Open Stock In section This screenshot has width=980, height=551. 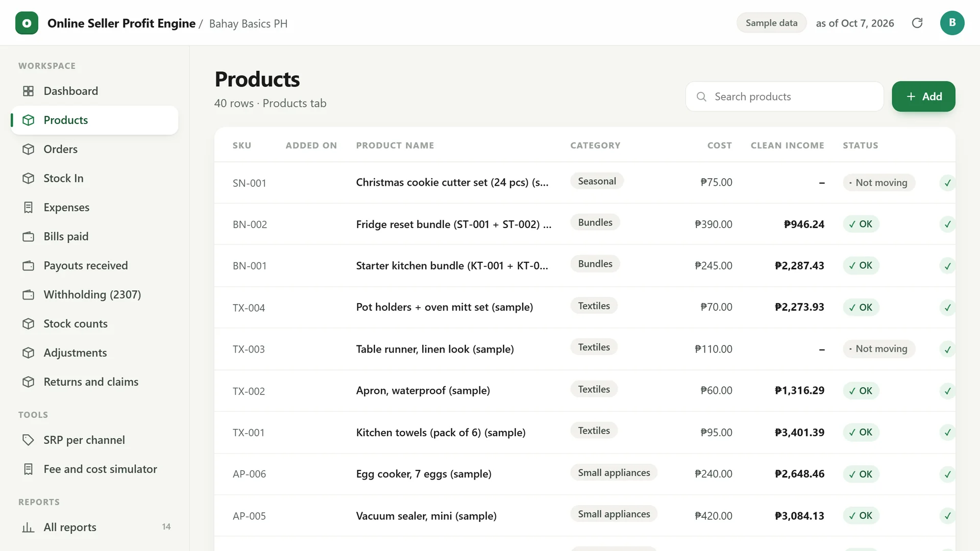pyautogui.click(x=94, y=178)
